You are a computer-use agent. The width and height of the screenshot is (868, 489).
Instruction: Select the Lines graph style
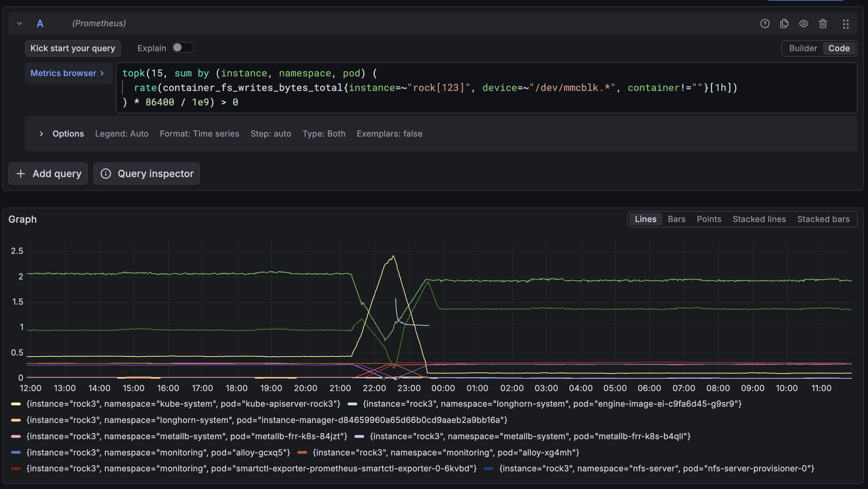645,219
